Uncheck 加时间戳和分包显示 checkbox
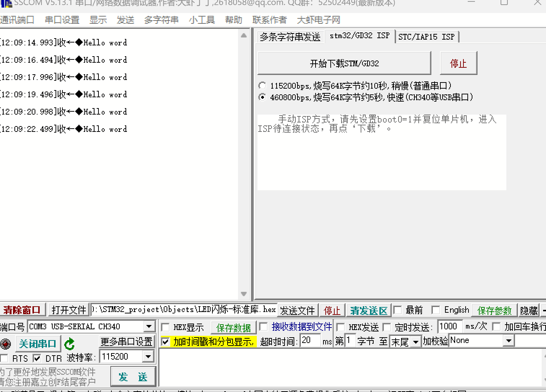 (165, 342)
